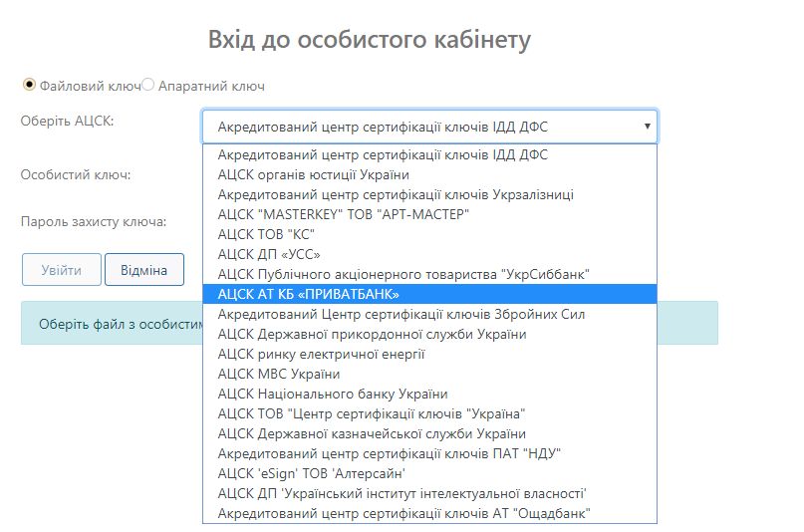Select the Апаратний ключ radio button
This screenshot has height=532, width=804.
148,85
